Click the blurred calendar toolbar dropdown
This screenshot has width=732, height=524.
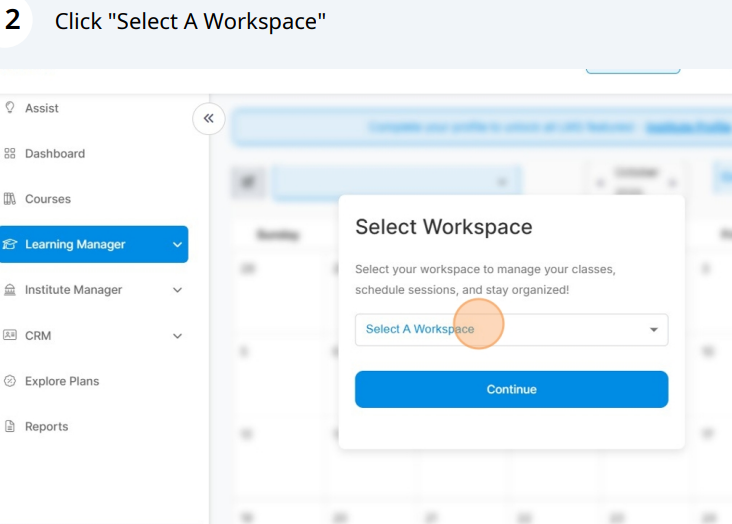pyautogui.click(x=395, y=182)
